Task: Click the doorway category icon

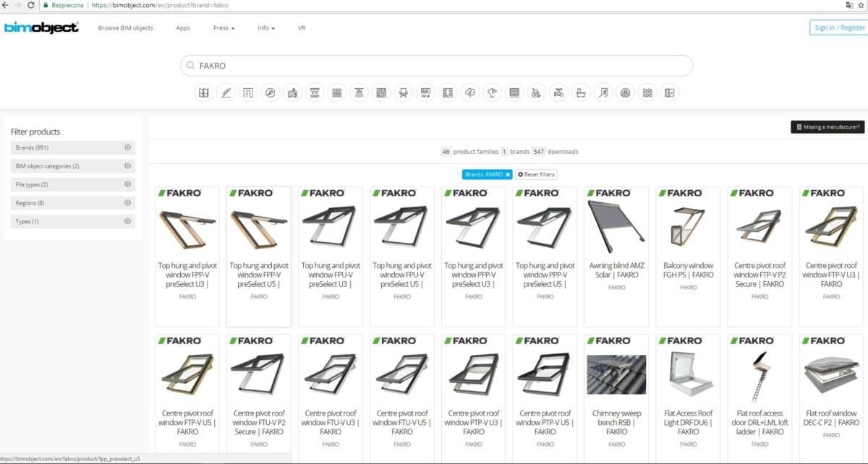Action: [x=248, y=93]
